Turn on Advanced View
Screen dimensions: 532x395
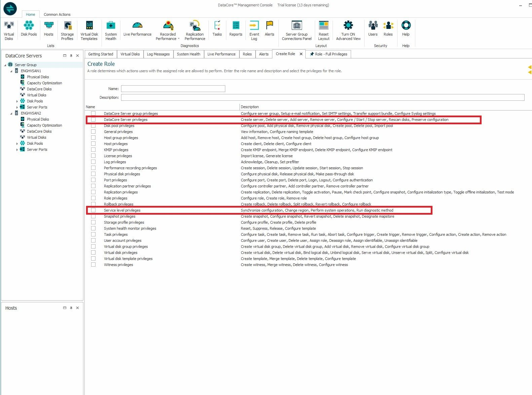coord(348,30)
